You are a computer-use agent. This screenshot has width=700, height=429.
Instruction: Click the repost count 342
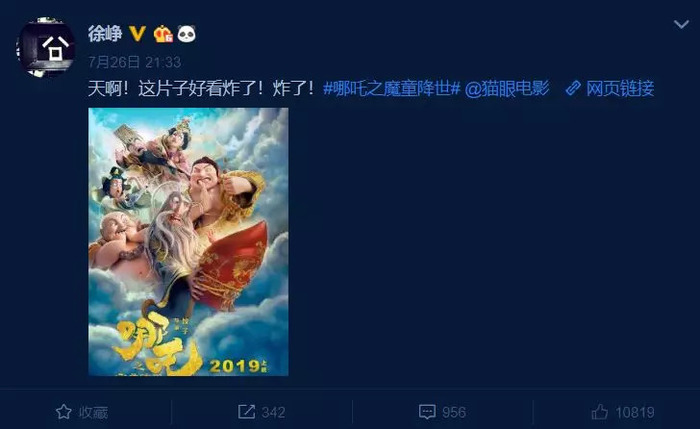[273, 412]
